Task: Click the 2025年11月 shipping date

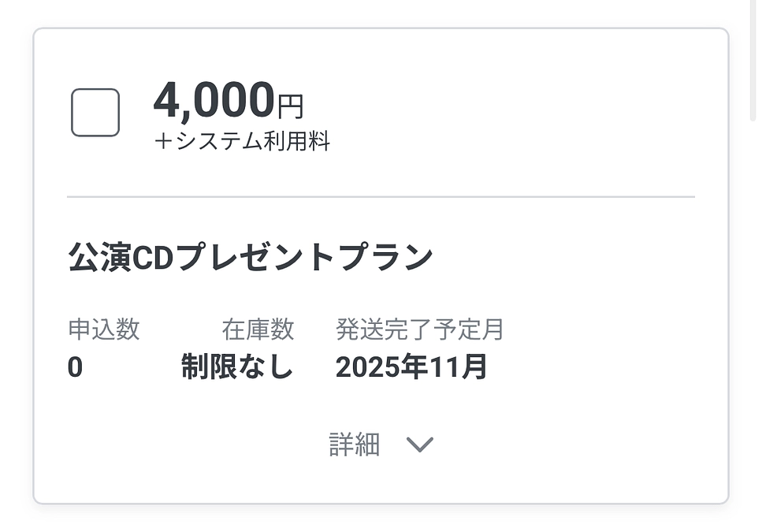Action: click(412, 367)
